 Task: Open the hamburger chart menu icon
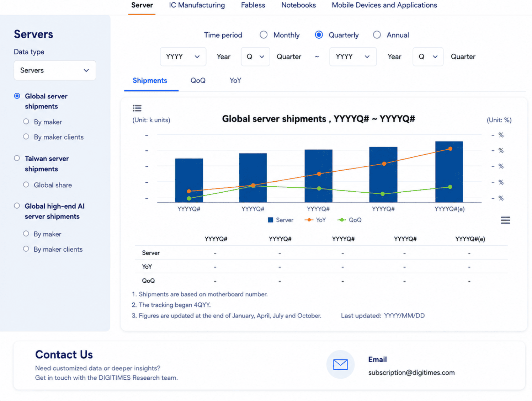click(505, 220)
